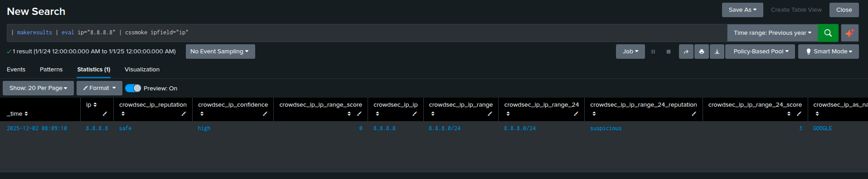868x179 pixels.
Task: Print the search results
Action: (702, 52)
